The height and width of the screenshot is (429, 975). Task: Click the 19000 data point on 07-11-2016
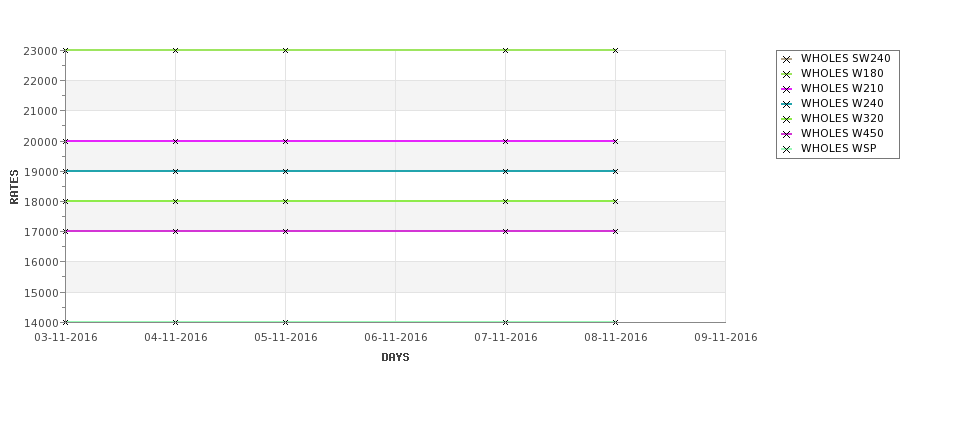[x=506, y=171]
